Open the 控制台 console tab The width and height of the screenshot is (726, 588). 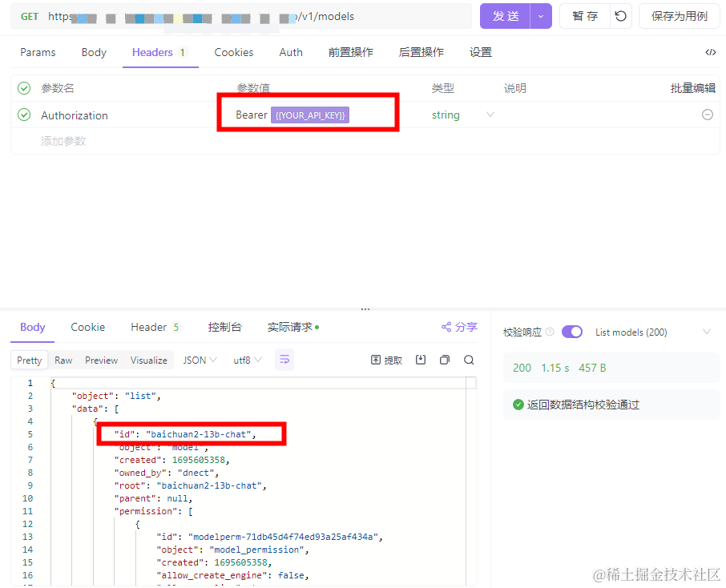224,327
